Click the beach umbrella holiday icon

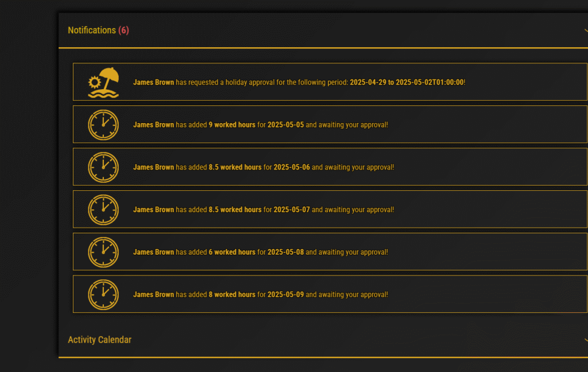coord(103,82)
